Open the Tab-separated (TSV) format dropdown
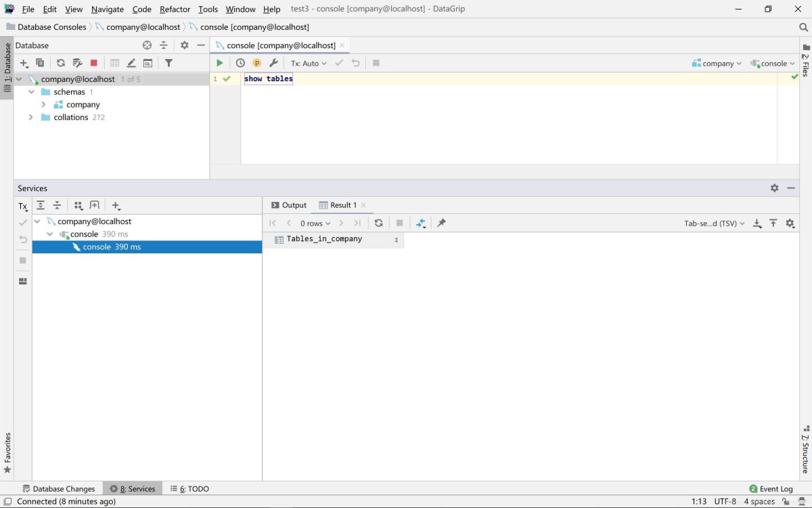 point(714,223)
